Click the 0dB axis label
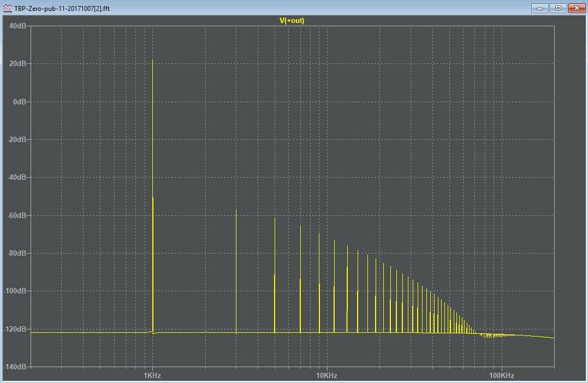The height and width of the screenshot is (383, 588). click(20, 102)
